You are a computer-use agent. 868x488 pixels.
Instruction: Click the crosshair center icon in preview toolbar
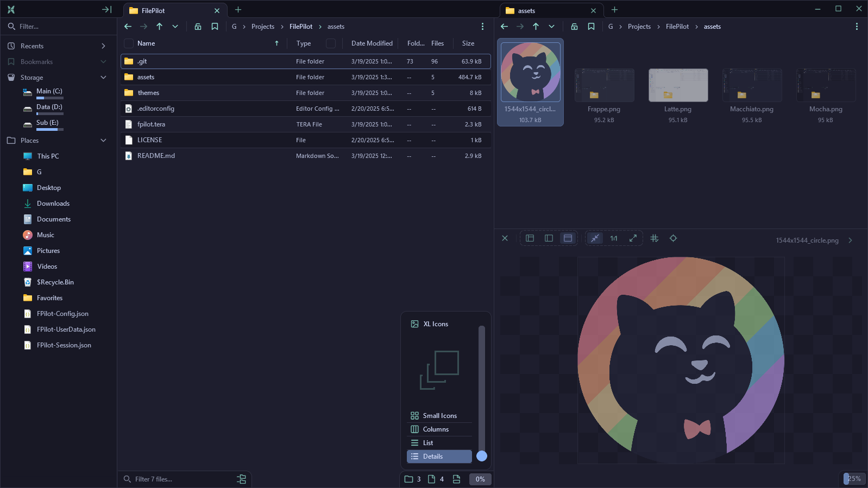click(673, 238)
